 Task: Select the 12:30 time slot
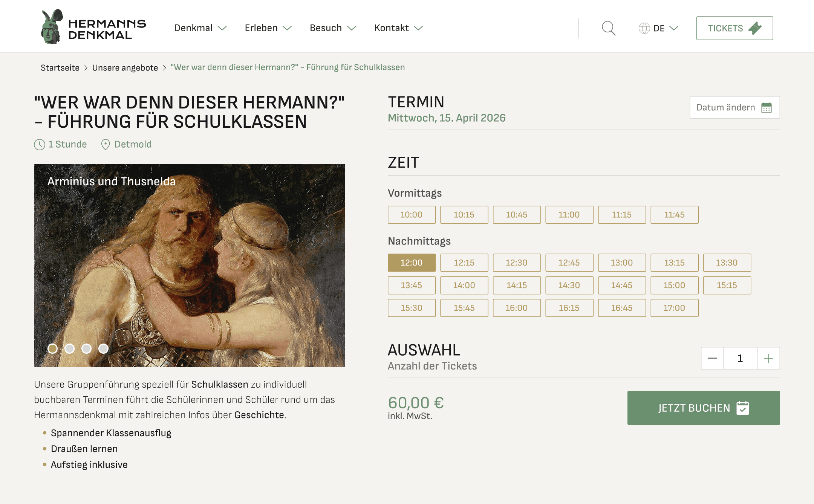[x=517, y=263]
